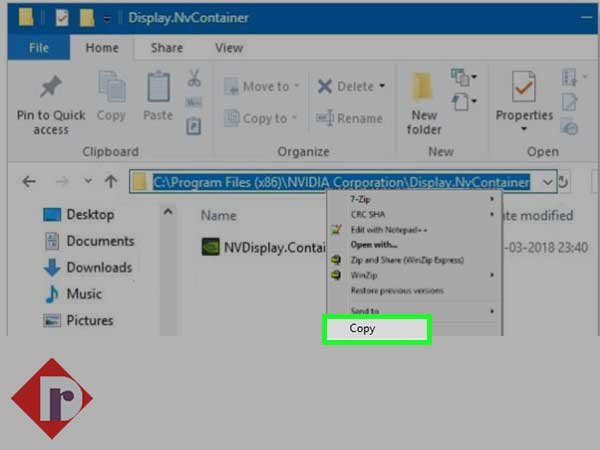Expand the Properties dropdown arrow
This screenshot has height=450, width=600.
coord(524,129)
